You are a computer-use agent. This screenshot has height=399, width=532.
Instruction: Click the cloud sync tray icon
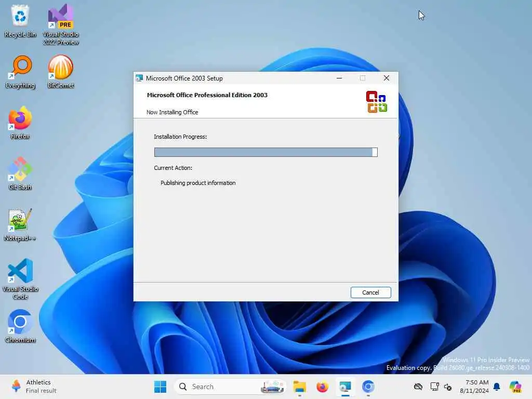[x=418, y=387]
